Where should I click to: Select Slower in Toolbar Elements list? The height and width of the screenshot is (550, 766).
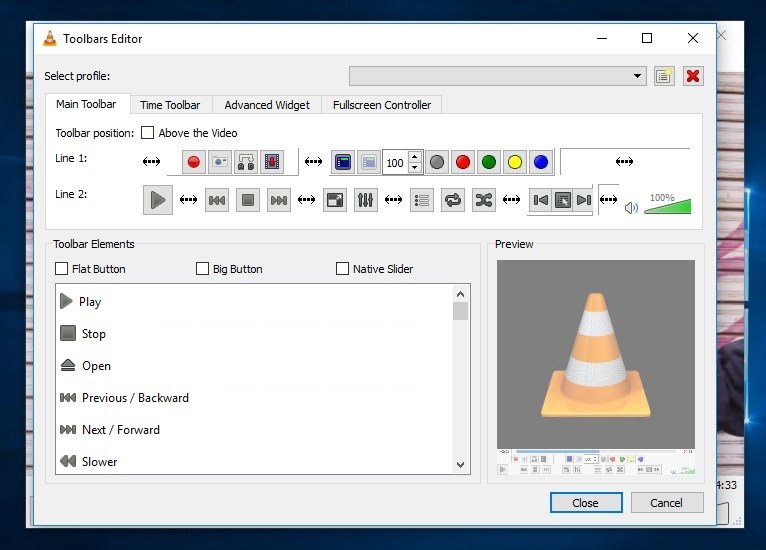pyautogui.click(x=255, y=462)
